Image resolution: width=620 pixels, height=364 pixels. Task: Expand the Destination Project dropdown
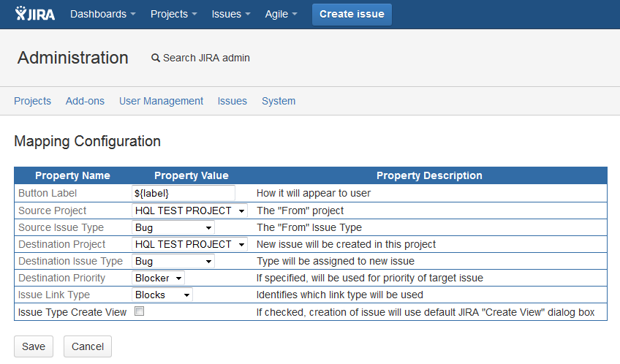coord(189,244)
